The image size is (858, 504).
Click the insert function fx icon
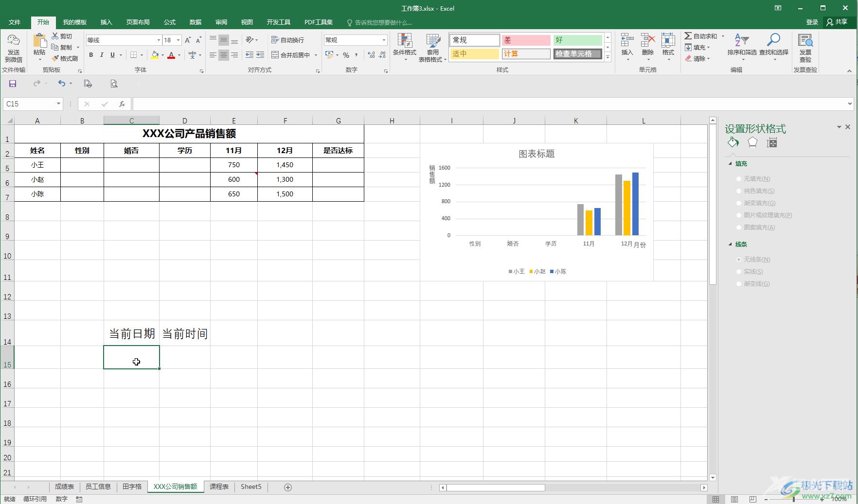click(122, 104)
